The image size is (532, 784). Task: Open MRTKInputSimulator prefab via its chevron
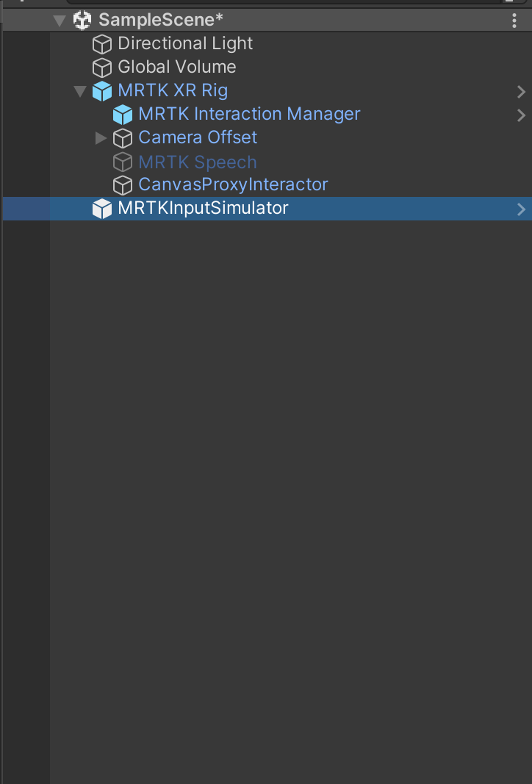[x=521, y=209]
